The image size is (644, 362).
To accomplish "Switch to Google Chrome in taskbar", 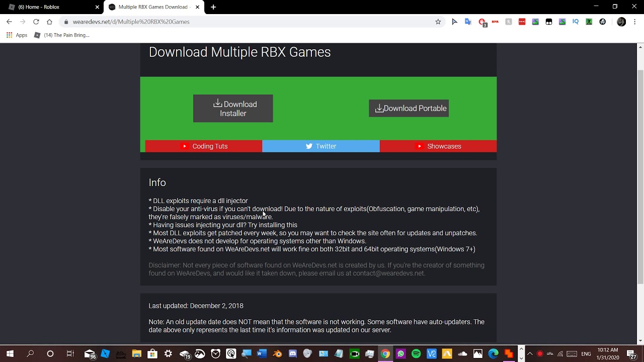I will tap(385, 354).
